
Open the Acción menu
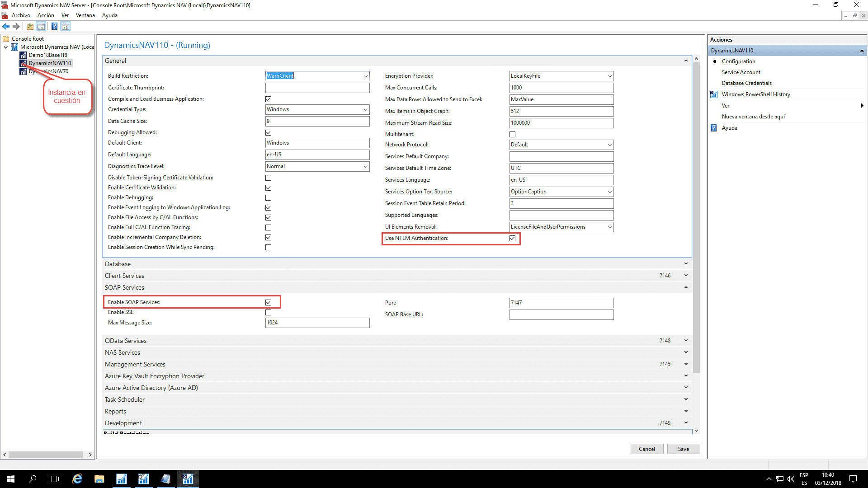[x=46, y=15]
